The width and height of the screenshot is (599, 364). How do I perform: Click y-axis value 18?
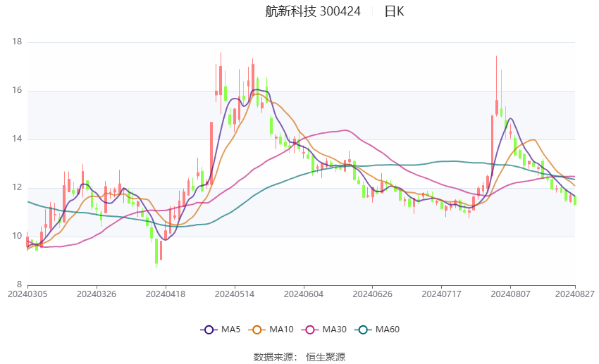(17, 42)
